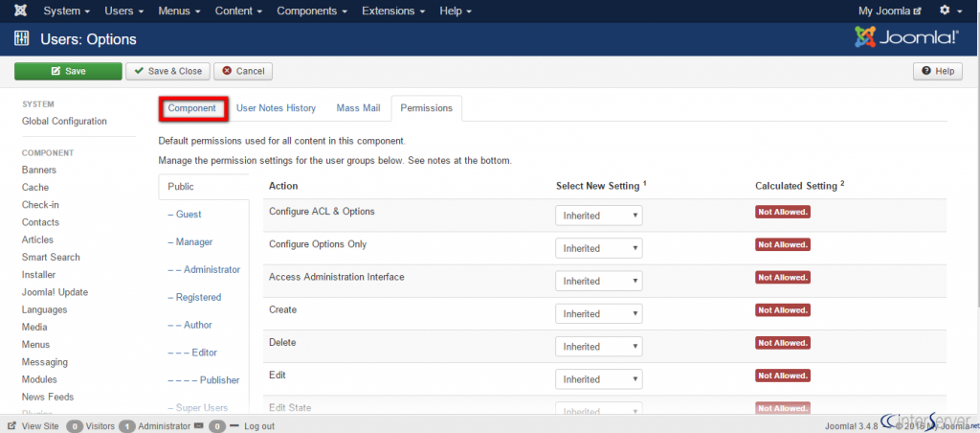The width and height of the screenshot is (980, 433).
Task: Open Configure Options Only setting dropdown
Action: 599,248
